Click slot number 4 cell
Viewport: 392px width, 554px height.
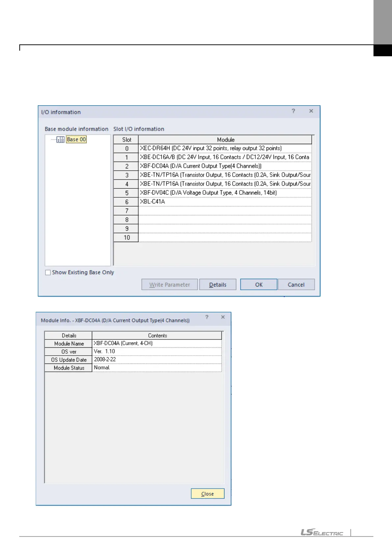click(126, 184)
